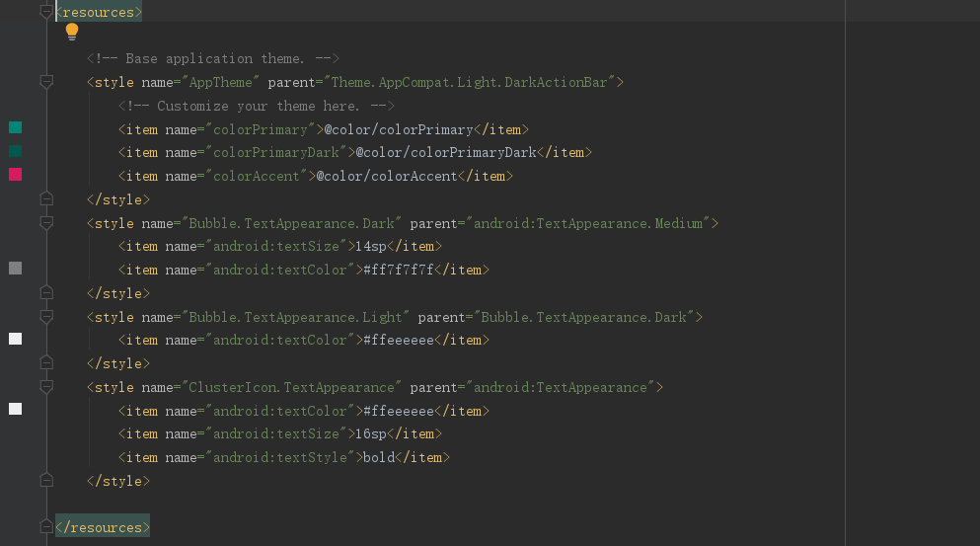The width and height of the screenshot is (980, 546).
Task: Click '@color/colorAccent' value text
Action: (x=387, y=177)
